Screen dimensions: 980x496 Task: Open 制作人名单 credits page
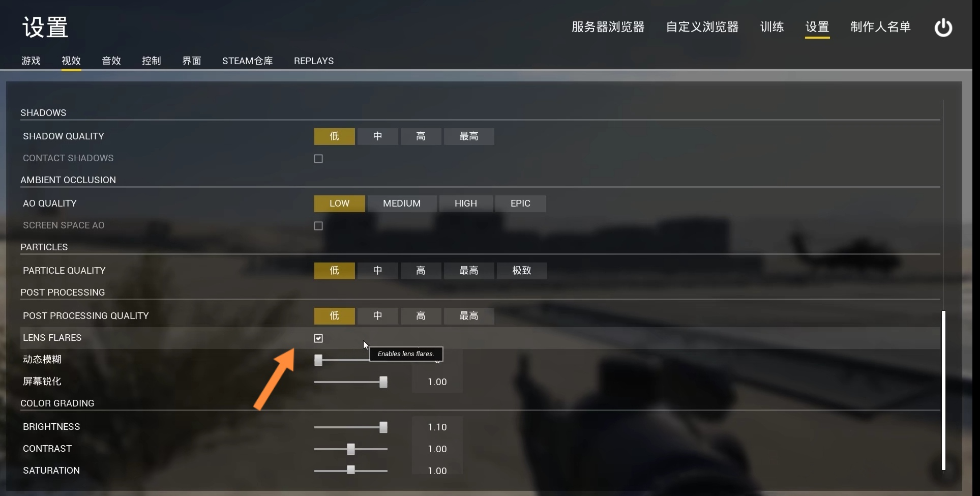point(881,27)
